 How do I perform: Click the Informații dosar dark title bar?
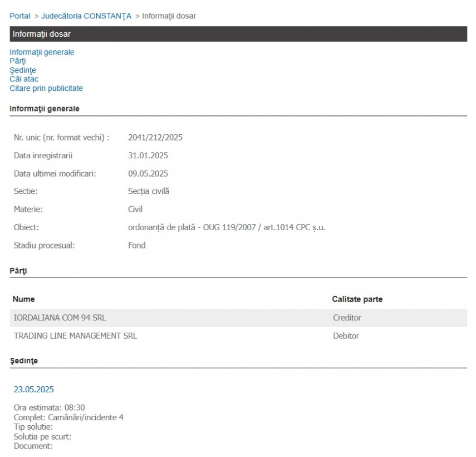click(x=238, y=34)
